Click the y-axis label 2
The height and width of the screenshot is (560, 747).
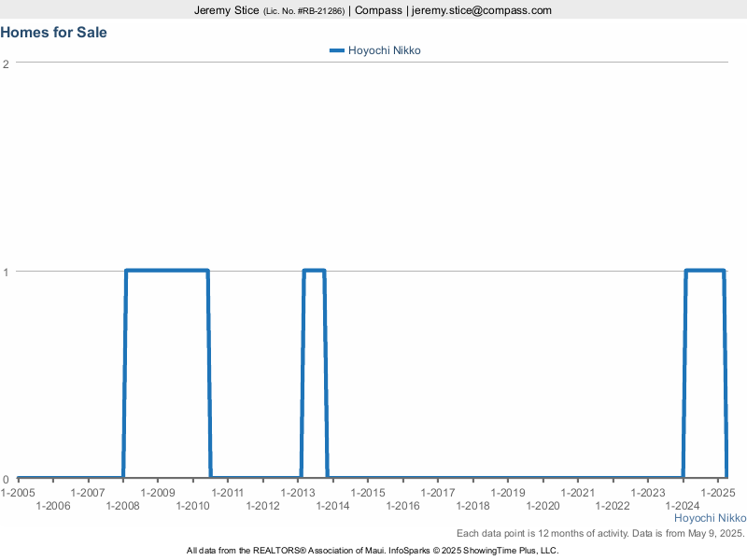coord(6,63)
